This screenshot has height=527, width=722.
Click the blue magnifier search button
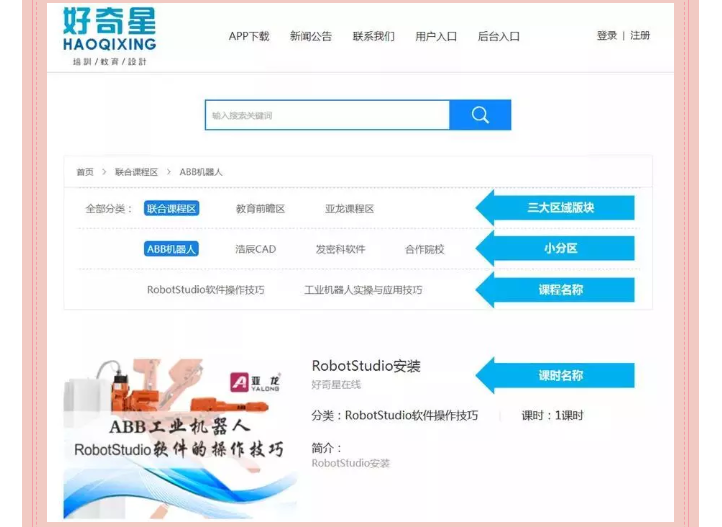(x=480, y=115)
